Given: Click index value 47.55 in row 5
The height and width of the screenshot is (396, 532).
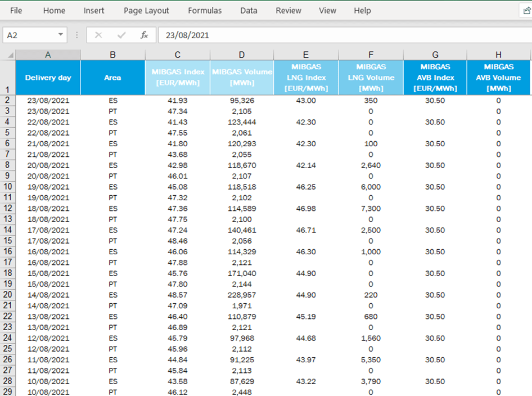Looking at the screenshot, I should click(x=178, y=133).
